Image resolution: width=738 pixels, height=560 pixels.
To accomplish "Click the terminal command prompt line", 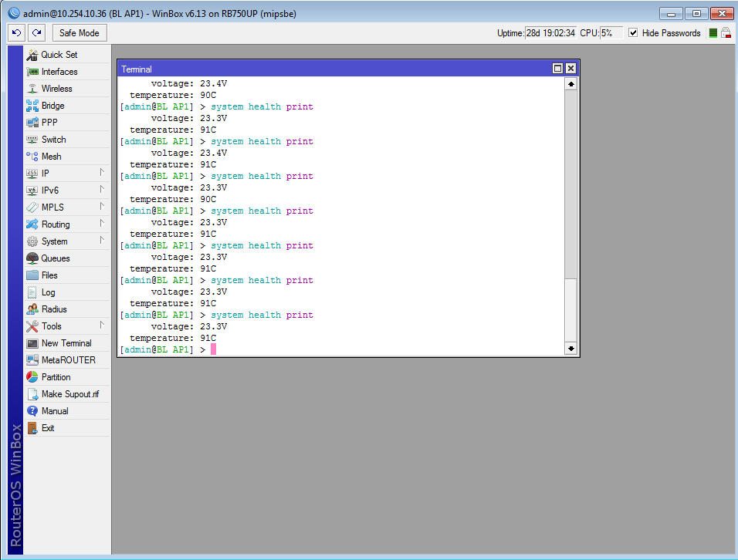I will pyautogui.click(x=309, y=349).
